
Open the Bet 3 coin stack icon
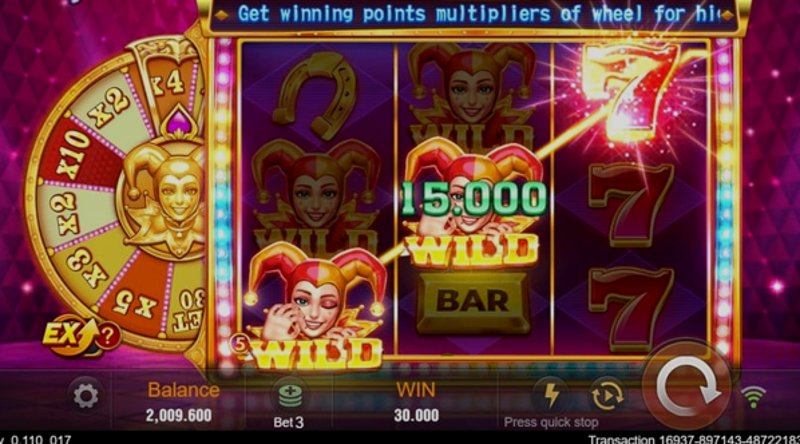[x=290, y=396]
